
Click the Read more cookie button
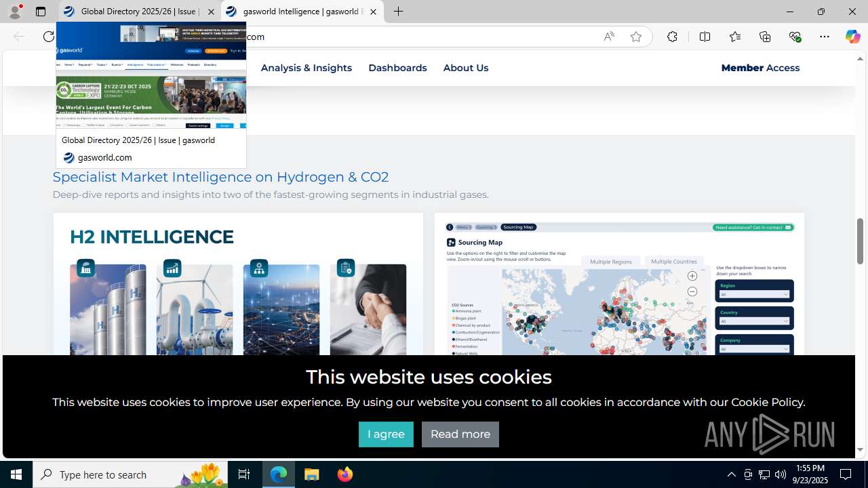(460, 434)
